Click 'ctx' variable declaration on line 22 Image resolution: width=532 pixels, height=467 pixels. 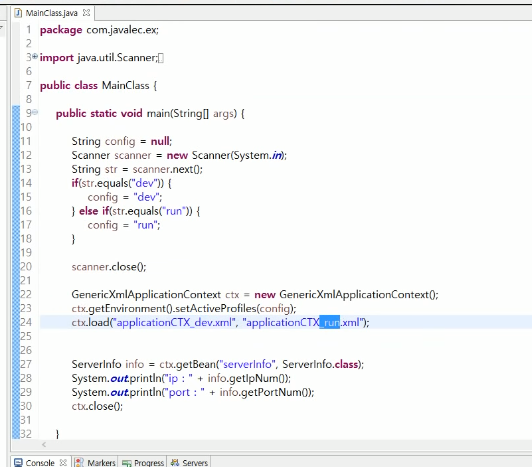(x=232, y=295)
